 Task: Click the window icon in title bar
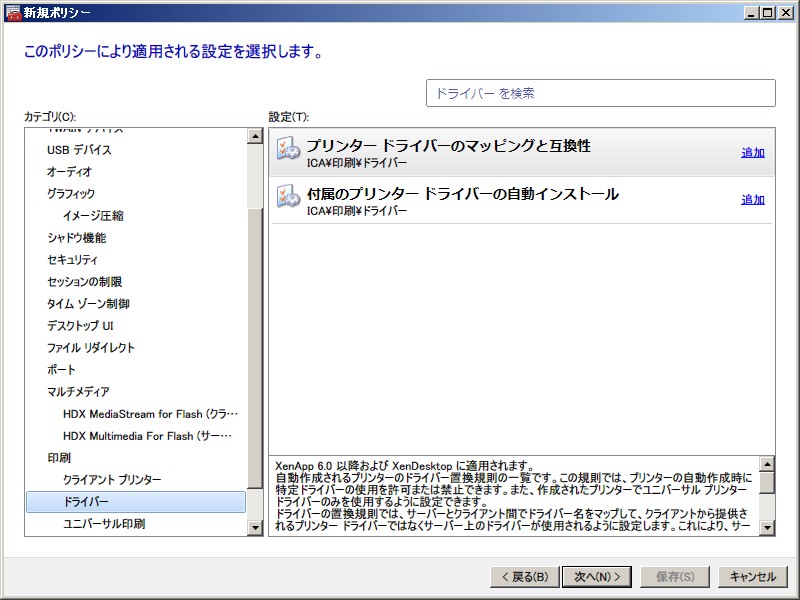pos(12,11)
